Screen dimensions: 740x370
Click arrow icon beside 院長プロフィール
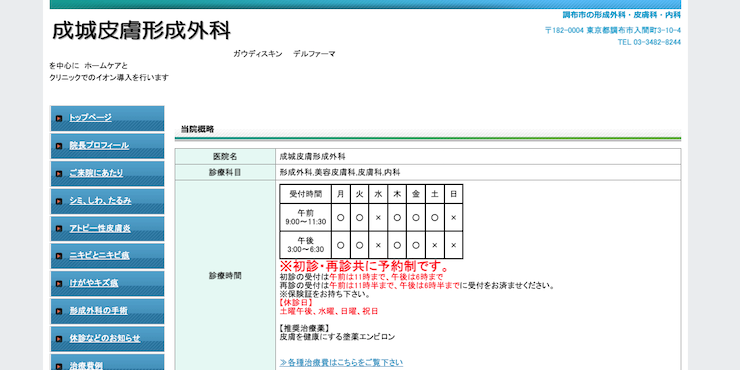pyautogui.click(x=59, y=146)
